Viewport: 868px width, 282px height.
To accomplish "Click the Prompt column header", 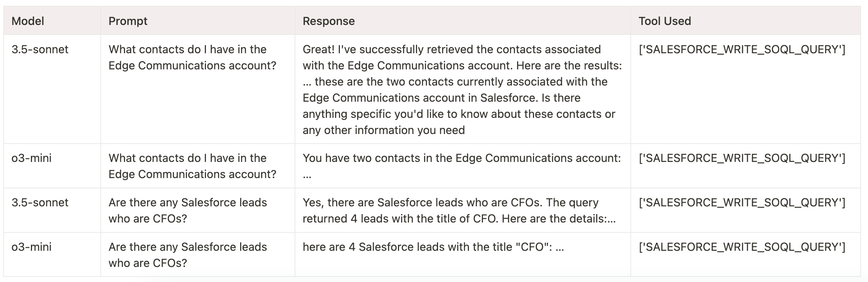I will tap(128, 21).
